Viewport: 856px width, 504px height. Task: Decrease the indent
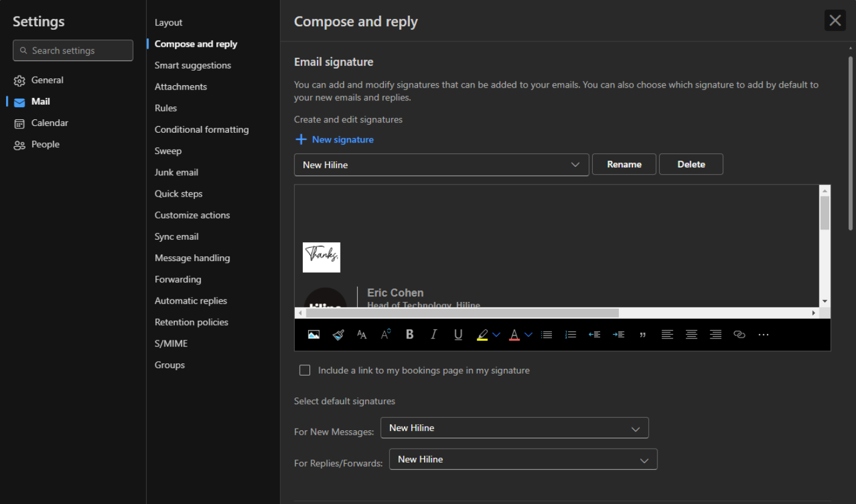coord(595,334)
